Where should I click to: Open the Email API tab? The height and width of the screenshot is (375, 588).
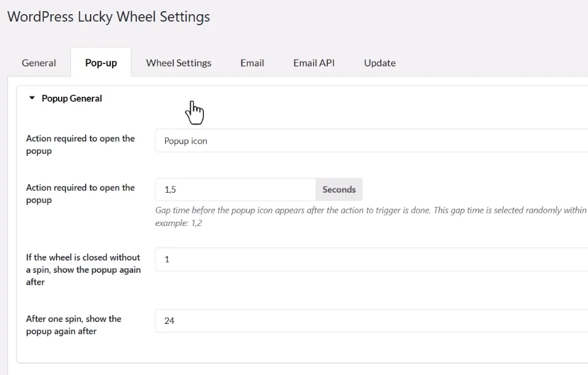[x=314, y=63]
